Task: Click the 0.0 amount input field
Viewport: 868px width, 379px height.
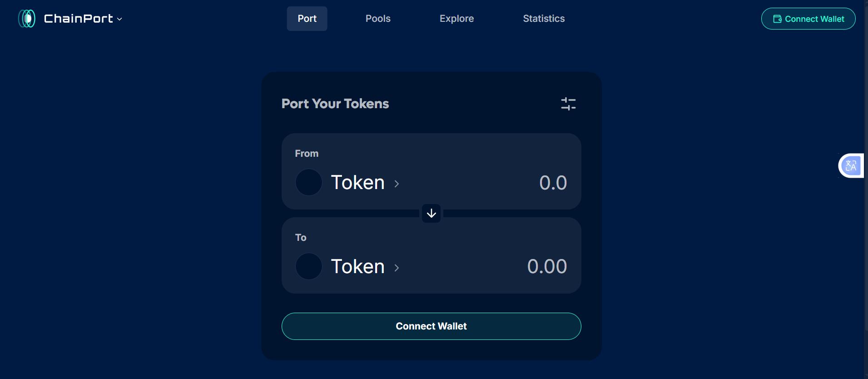Action: tap(552, 182)
